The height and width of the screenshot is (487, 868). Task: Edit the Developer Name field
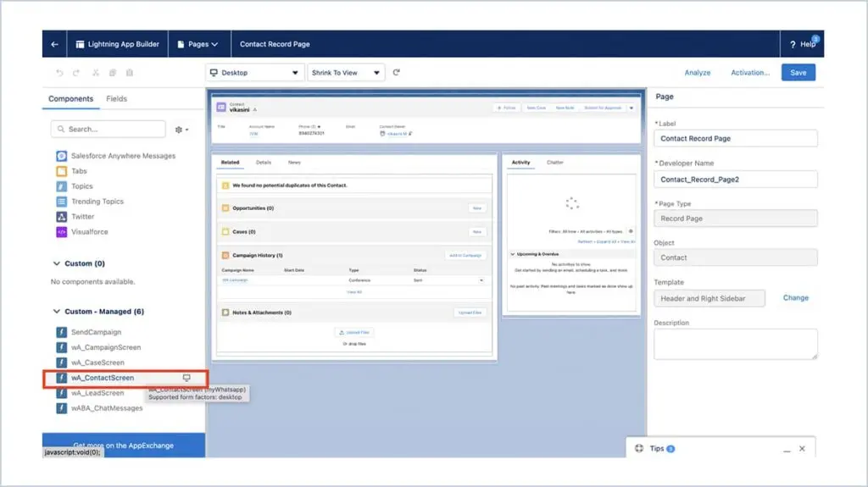point(735,180)
